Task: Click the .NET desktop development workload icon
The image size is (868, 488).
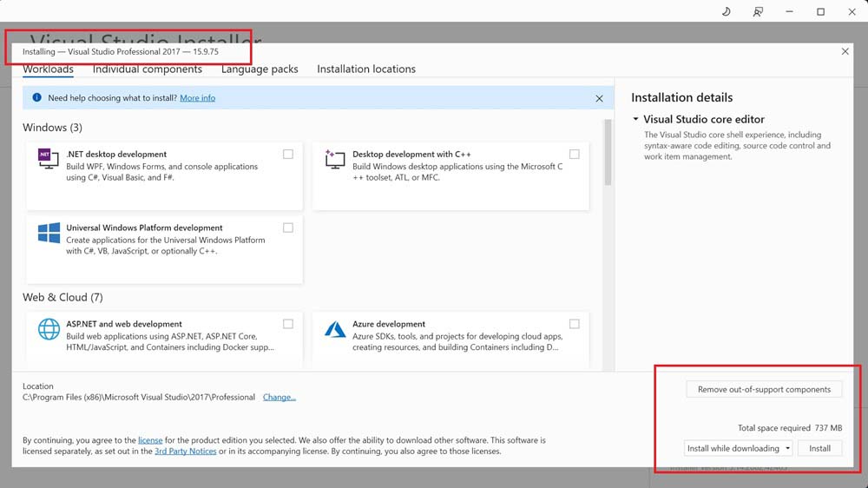Action: [48, 158]
